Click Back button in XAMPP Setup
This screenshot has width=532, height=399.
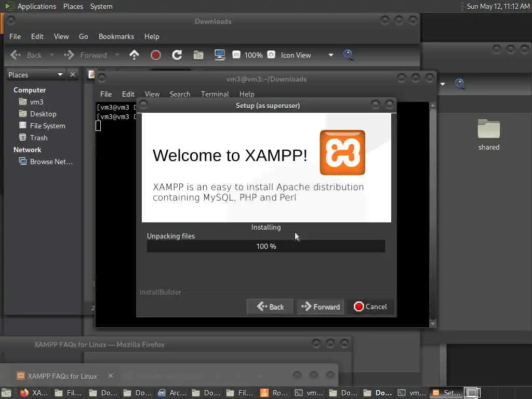[270, 307]
